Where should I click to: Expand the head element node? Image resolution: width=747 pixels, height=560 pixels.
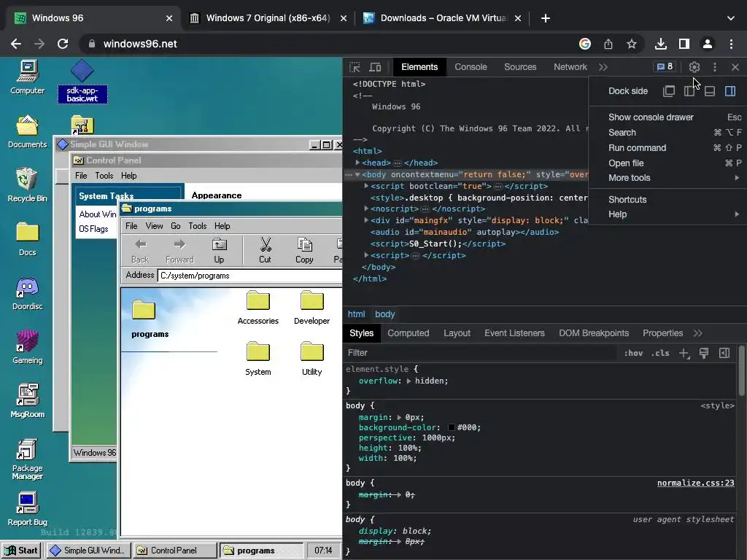pos(357,163)
